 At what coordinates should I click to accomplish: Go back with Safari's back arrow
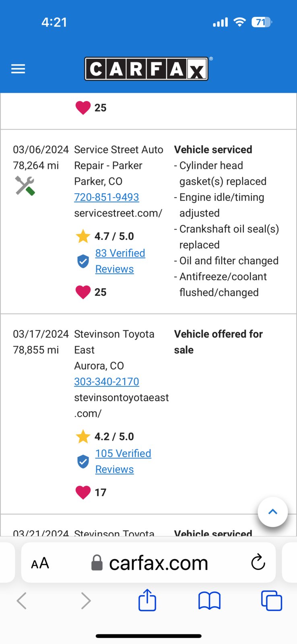point(22,601)
